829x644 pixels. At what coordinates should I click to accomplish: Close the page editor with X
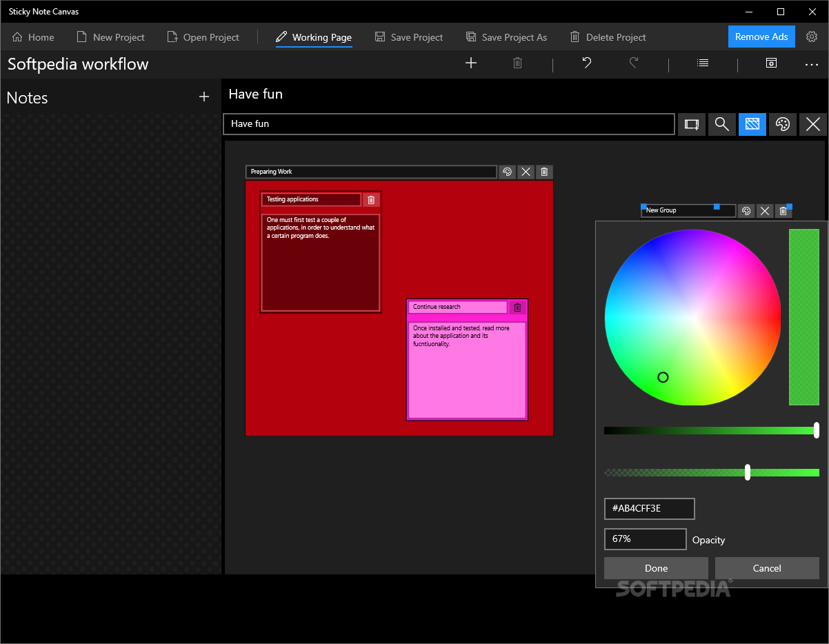(x=813, y=124)
